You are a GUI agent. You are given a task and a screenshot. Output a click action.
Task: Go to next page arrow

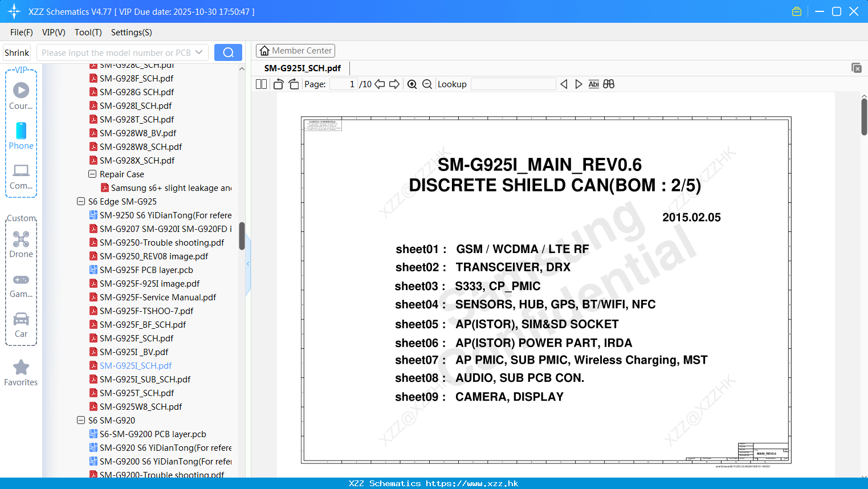[x=394, y=84]
